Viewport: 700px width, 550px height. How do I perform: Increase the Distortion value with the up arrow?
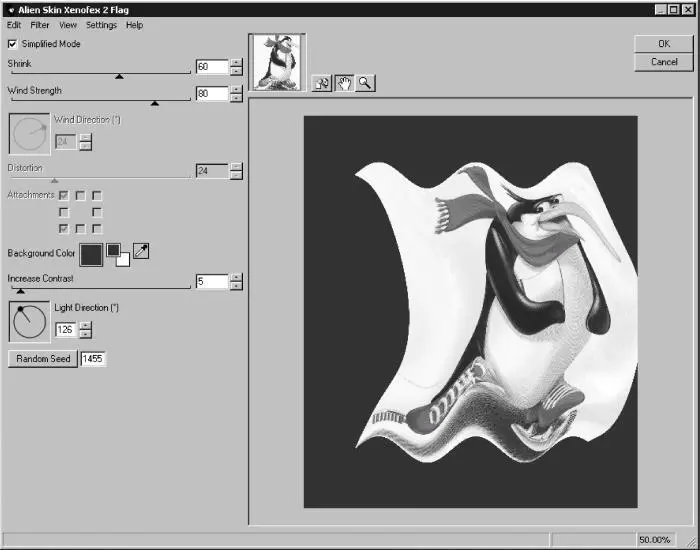pos(236,167)
